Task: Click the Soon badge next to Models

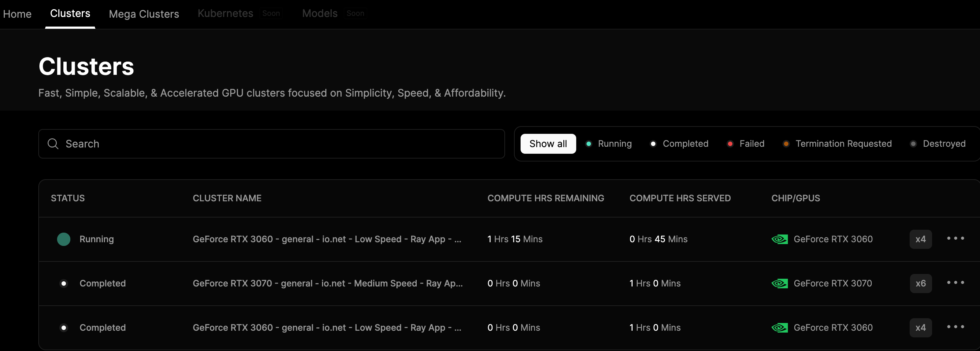Action: [355, 13]
